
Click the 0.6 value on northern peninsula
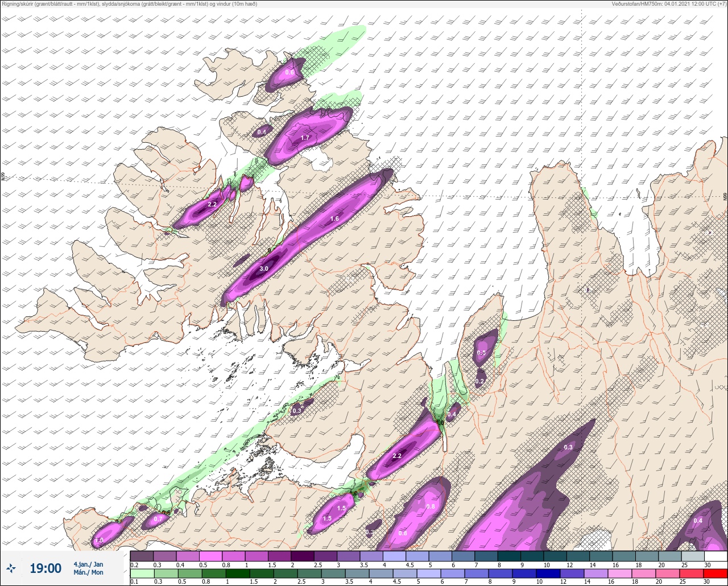[289, 72]
